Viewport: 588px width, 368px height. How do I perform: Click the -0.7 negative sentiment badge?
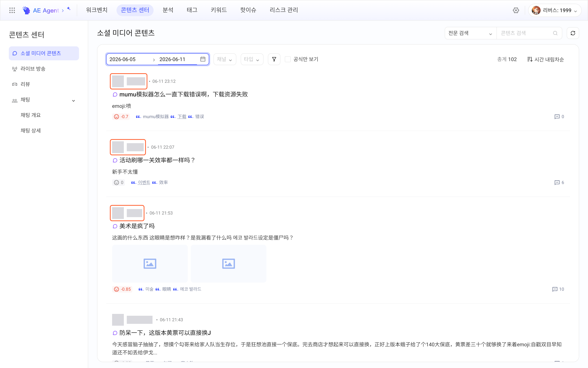[x=121, y=117]
